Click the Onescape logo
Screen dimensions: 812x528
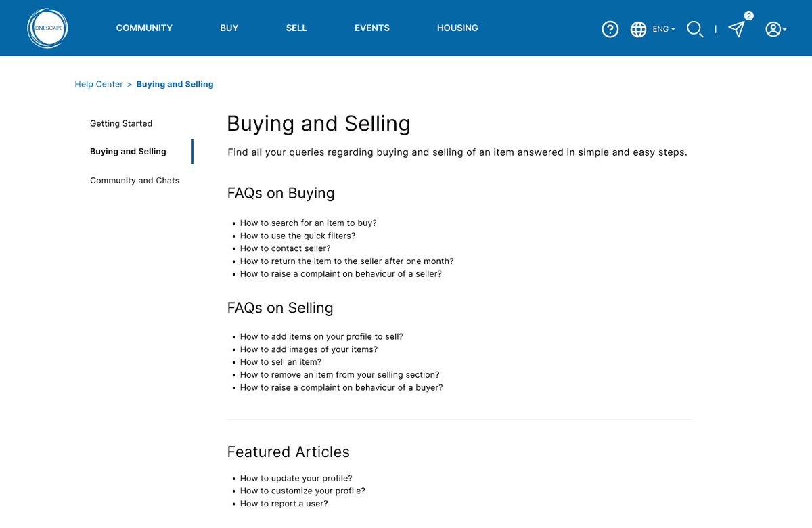point(48,28)
